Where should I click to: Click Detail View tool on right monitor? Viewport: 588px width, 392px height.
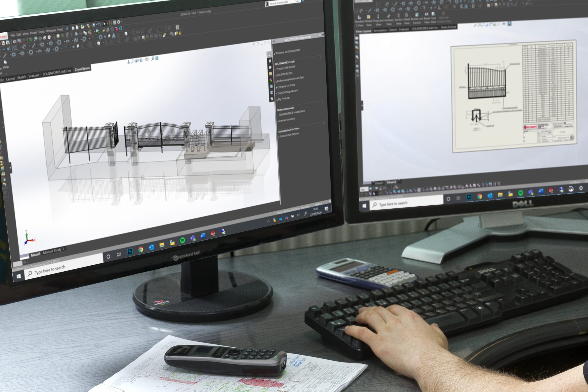pyautogui.click(x=407, y=19)
